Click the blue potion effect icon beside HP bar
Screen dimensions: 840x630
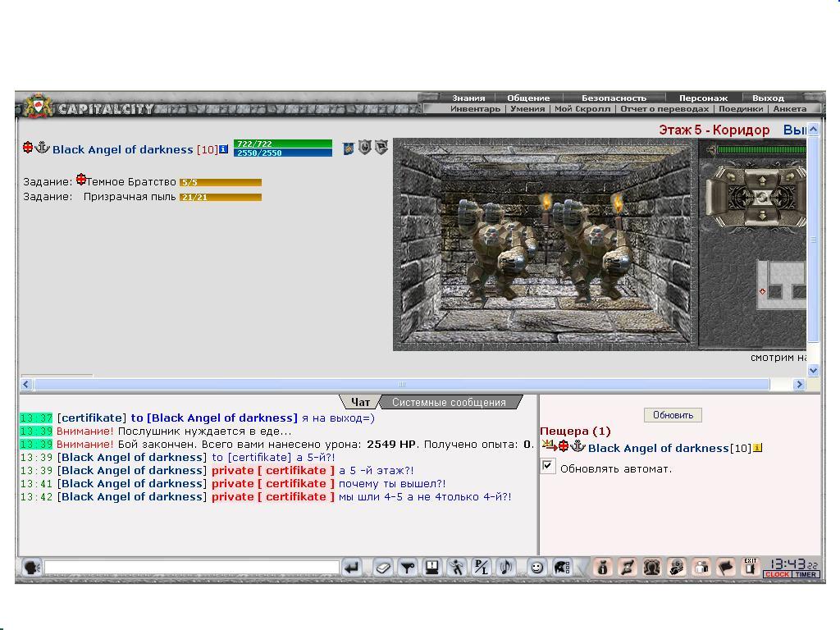pos(348,148)
